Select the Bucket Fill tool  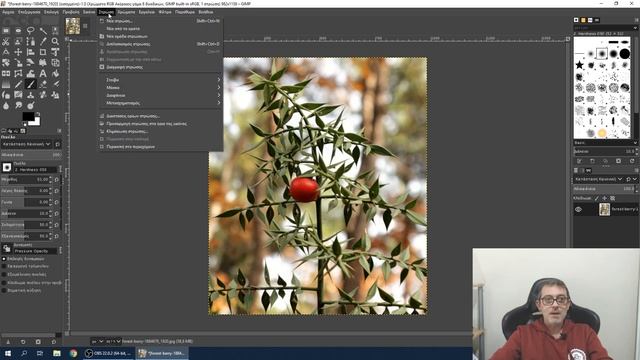tap(55, 73)
